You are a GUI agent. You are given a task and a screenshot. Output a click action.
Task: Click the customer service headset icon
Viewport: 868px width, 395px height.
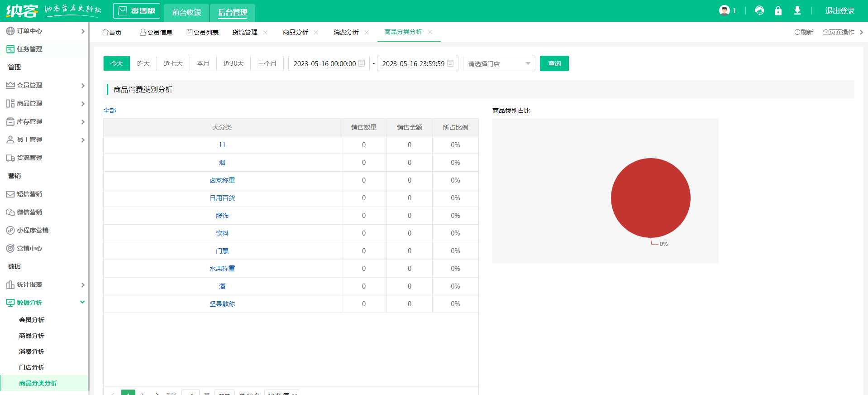click(x=759, y=10)
